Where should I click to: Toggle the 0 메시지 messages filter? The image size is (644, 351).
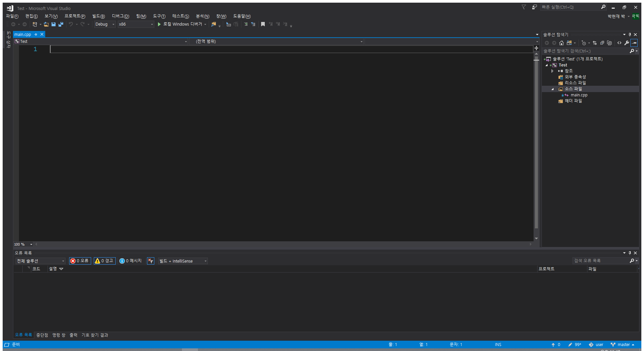(x=131, y=261)
